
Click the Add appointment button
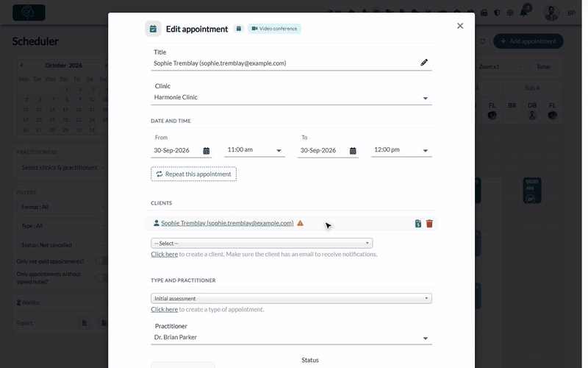pos(528,41)
